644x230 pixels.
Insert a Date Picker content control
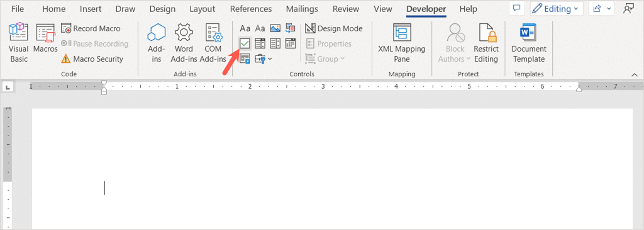click(x=291, y=43)
